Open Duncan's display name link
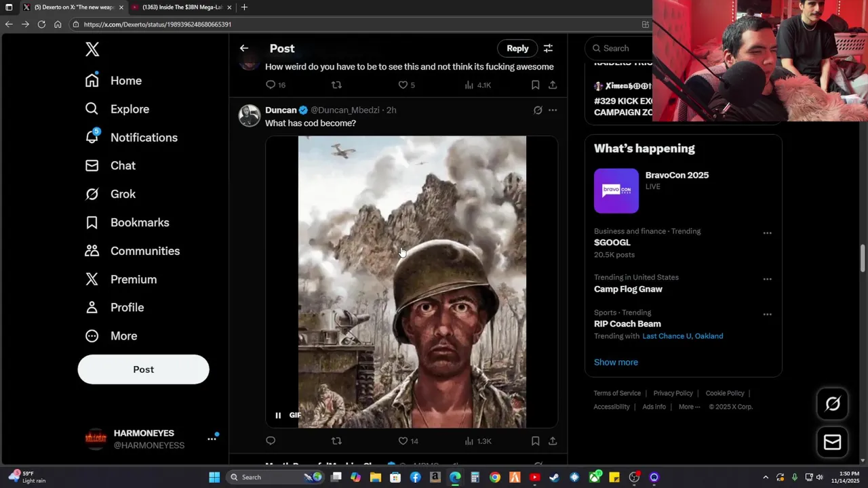 281,110
